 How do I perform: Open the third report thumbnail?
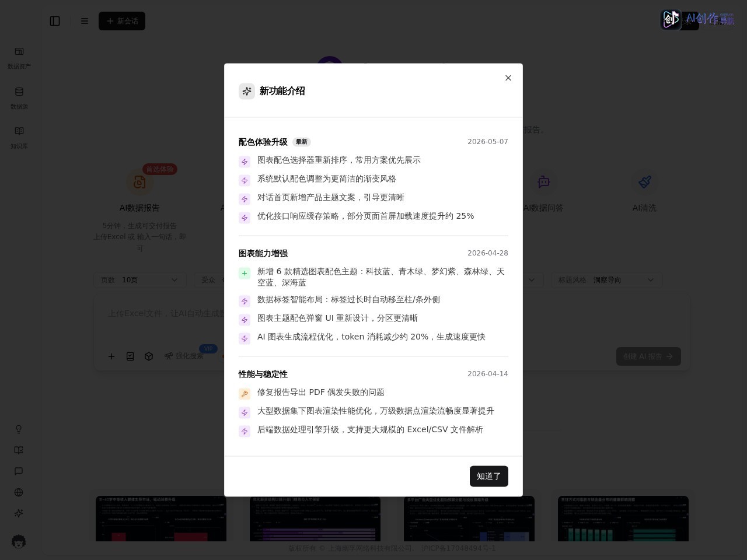pos(469,519)
